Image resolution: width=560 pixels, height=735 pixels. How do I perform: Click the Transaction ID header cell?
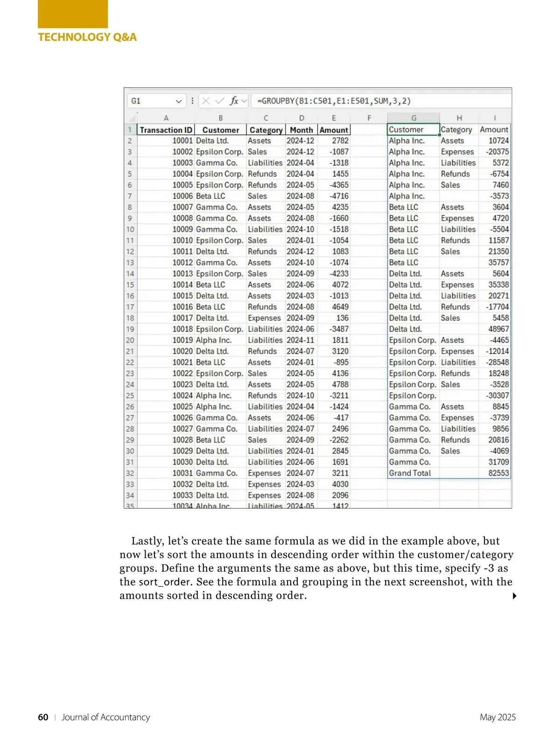coord(166,130)
